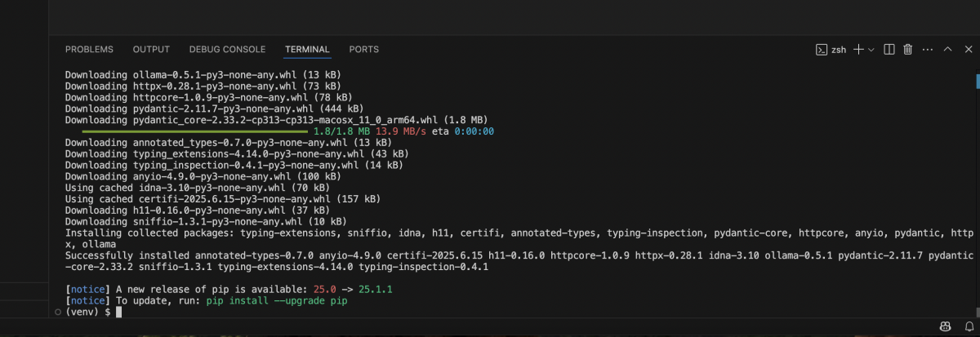Kill the terminal using the trash icon
Image resolution: width=980 pixels, height=337 pixels.
907,50
